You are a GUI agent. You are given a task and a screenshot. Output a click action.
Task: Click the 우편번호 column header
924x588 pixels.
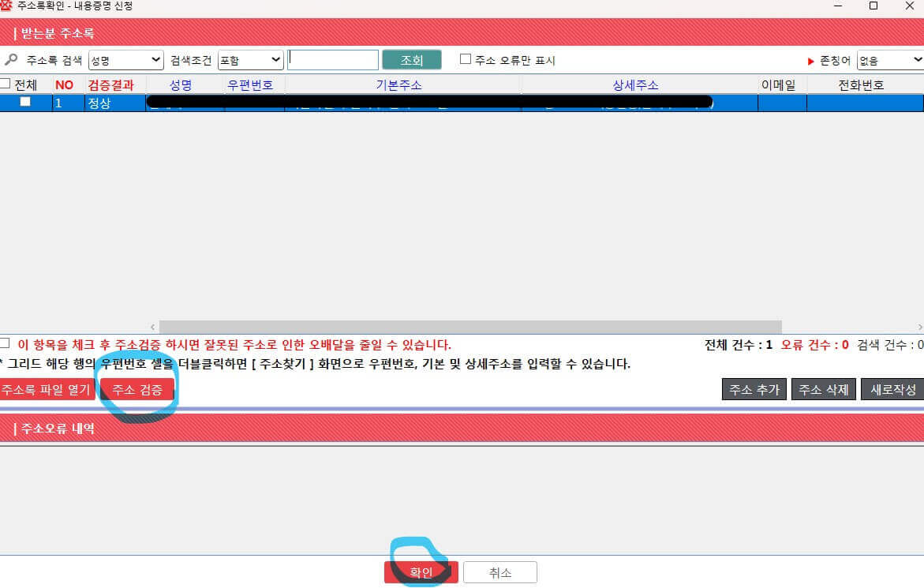pos(250,84)
